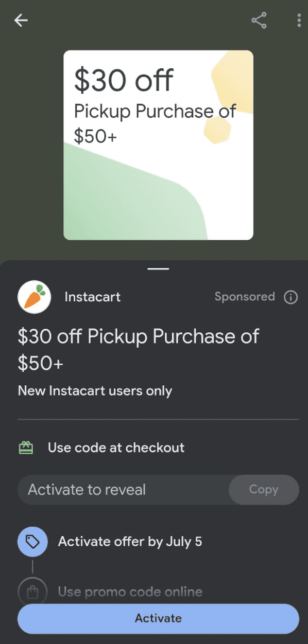Tap the New Instacart users only text
The image size is (308, 644).
[x=95, y=391]
